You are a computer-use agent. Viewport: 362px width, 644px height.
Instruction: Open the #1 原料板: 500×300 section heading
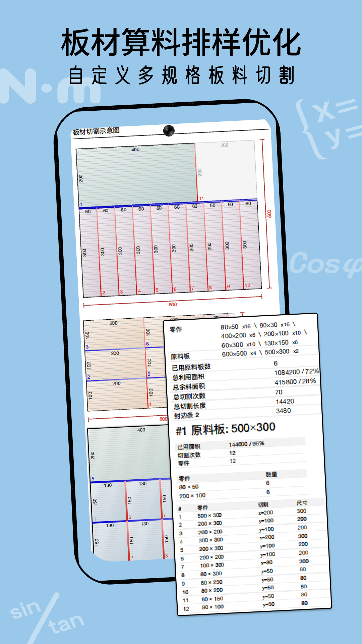[x=226, y=429]
